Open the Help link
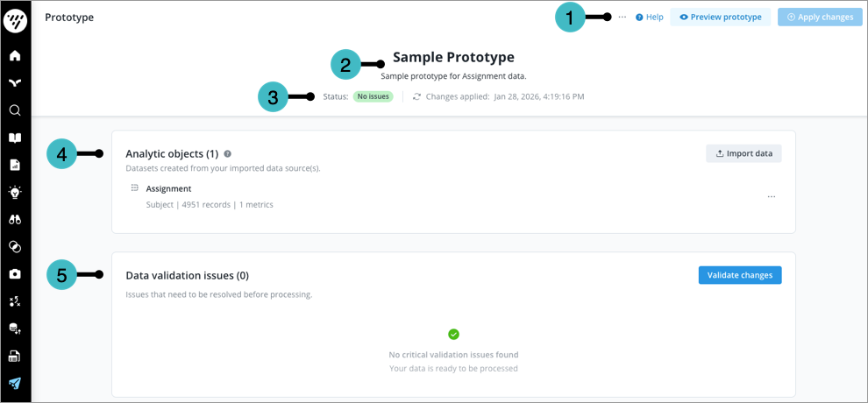868x403 pixels. click(x=650, y=18)
